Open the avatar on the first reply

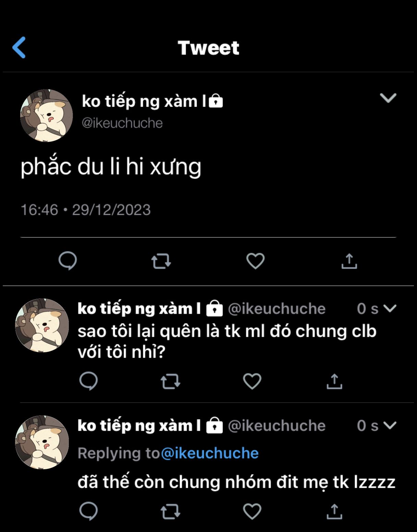(42, 326)
